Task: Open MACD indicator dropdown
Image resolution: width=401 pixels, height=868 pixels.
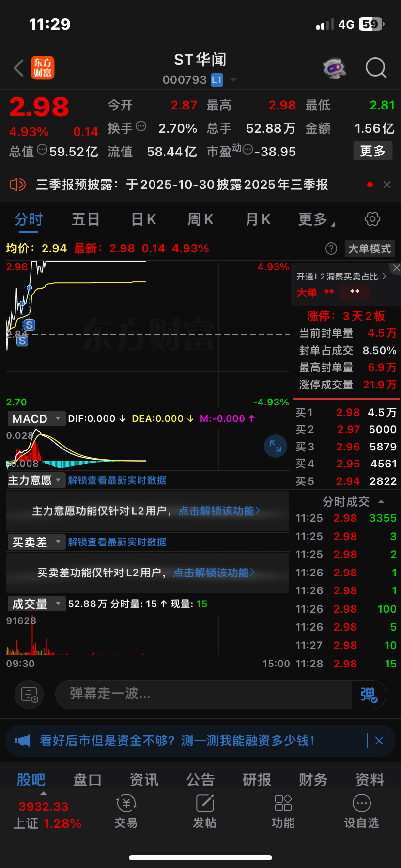Action: 36,418
